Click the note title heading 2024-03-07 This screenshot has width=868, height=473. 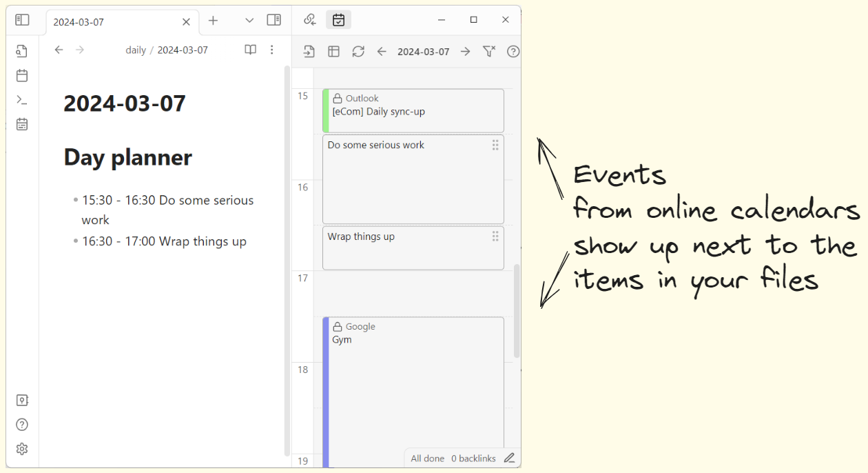click(x=125, y=103)
